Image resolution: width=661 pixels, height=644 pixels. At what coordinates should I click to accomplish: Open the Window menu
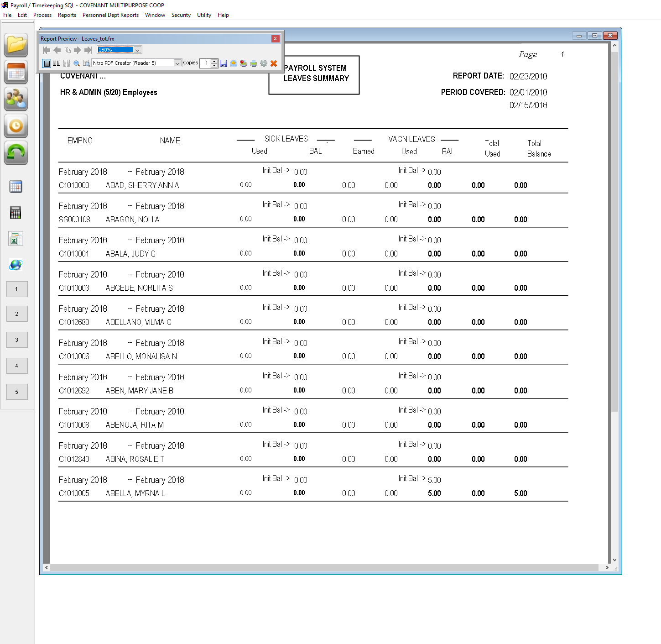point(155,15)
